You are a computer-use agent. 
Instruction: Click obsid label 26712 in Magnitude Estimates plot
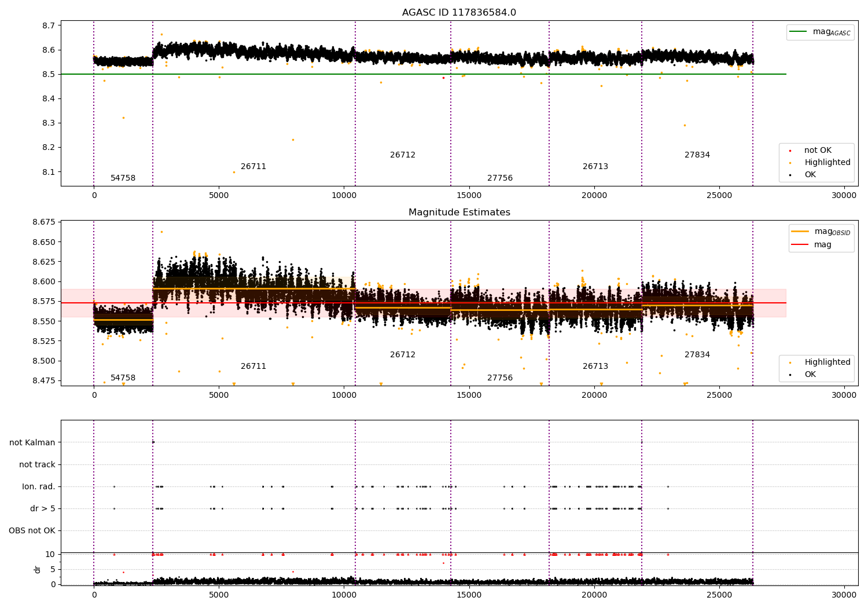[403, 355]
